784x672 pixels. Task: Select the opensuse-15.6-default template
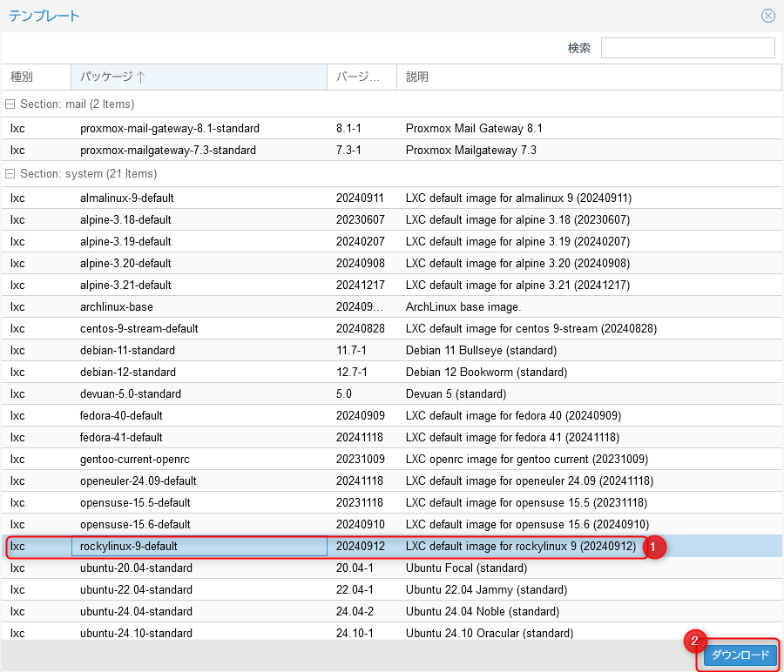[x=135, y=524]
